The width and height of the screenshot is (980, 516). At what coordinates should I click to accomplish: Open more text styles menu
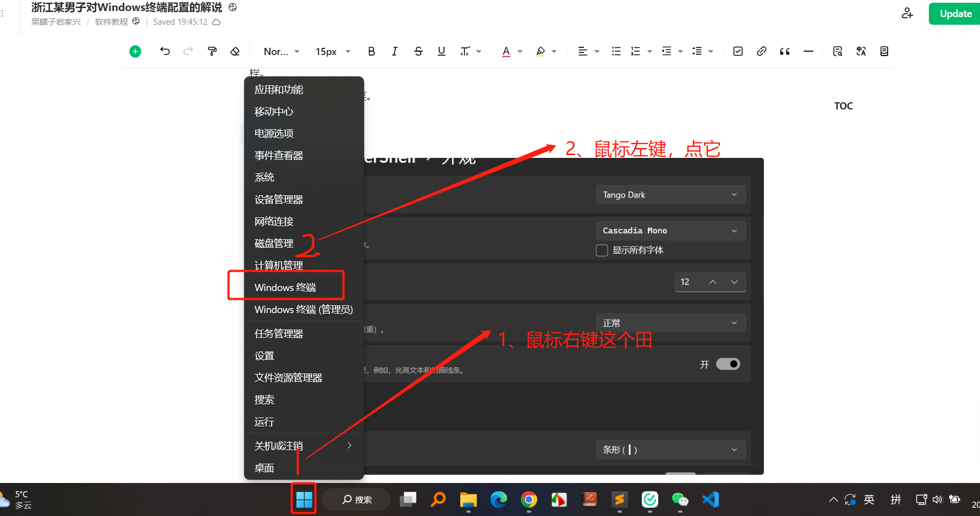click(471, 51)
